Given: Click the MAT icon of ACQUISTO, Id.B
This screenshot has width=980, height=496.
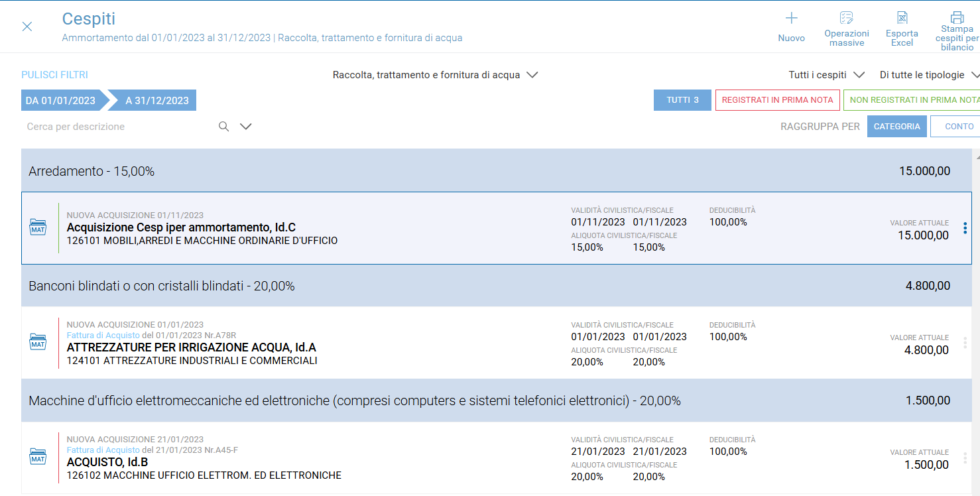Looking at the screenshot, I should point(38,457).
